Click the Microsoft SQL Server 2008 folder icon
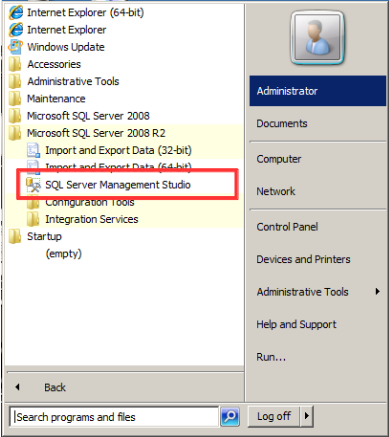 (15, 116)
